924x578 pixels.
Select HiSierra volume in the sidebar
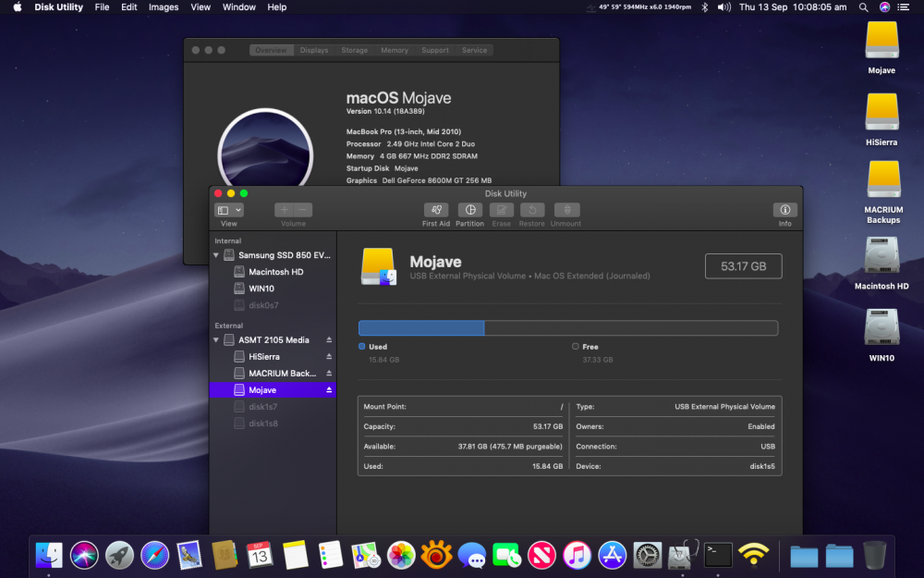pyautogui.click(x=273, y=357)
